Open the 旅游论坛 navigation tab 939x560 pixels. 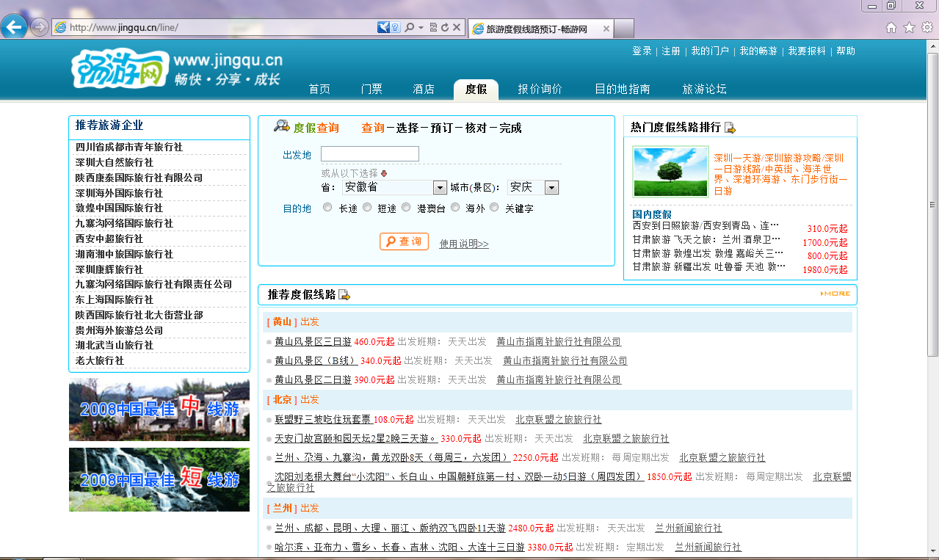pos(704,89)
